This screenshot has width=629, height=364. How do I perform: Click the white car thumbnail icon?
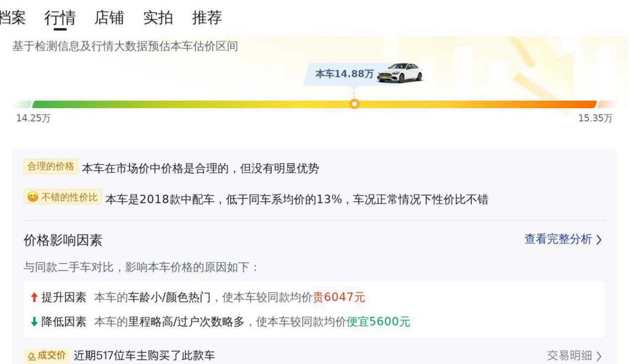click(x=400, y=73)
